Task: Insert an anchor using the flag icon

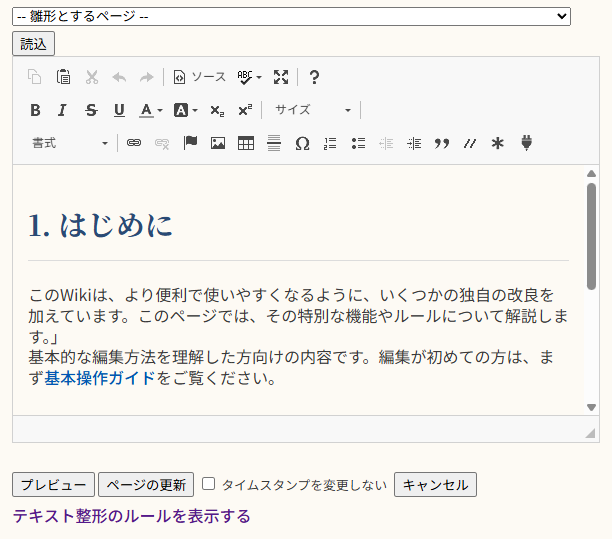Action: 190,143
